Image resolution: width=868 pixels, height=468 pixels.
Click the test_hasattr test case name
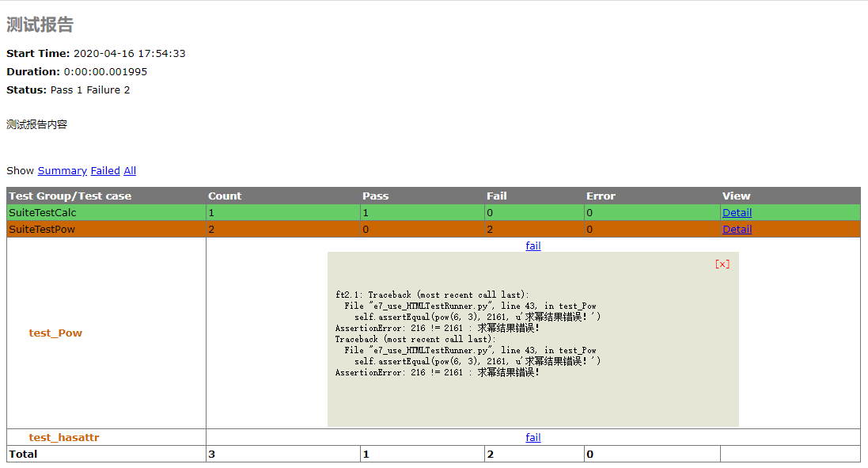[x=64, y=438]
